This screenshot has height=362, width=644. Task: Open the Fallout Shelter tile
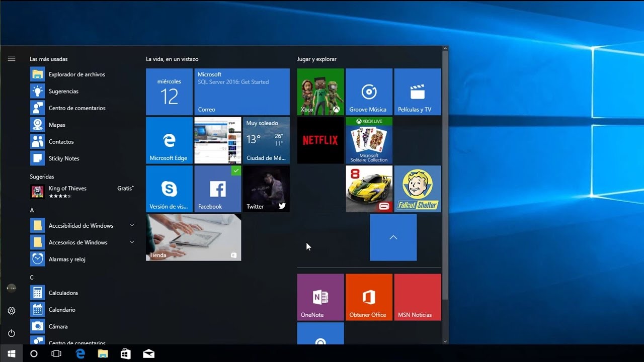(418, 189)
